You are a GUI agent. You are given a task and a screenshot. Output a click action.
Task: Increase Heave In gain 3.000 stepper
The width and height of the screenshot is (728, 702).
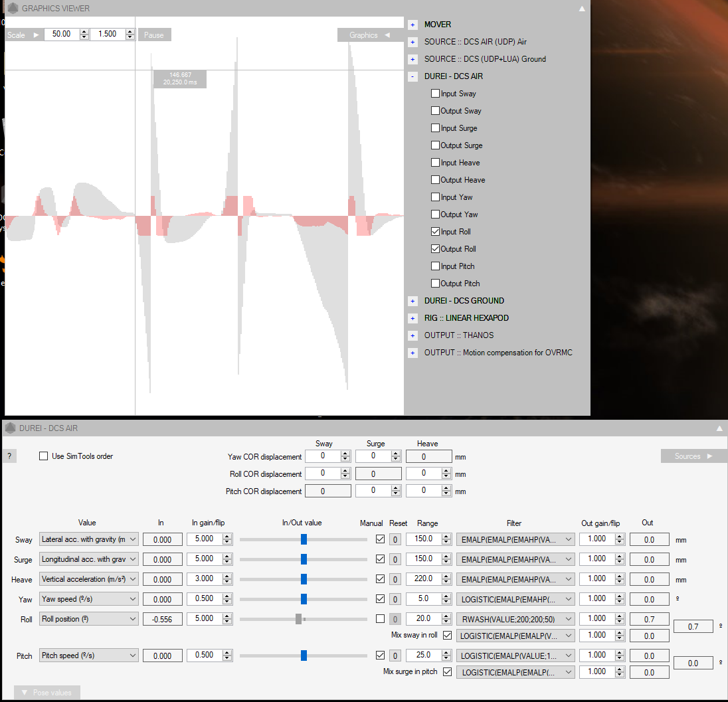point(227,576)
